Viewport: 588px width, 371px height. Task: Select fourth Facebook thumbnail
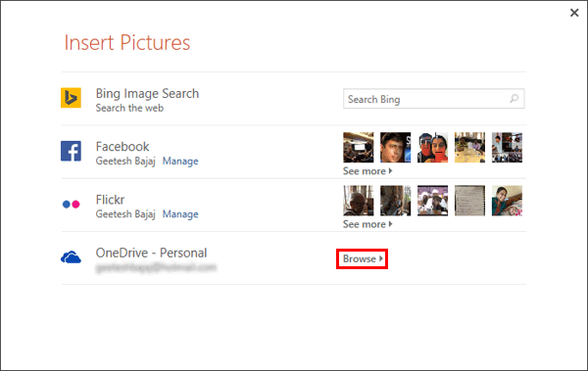(469, 147)
